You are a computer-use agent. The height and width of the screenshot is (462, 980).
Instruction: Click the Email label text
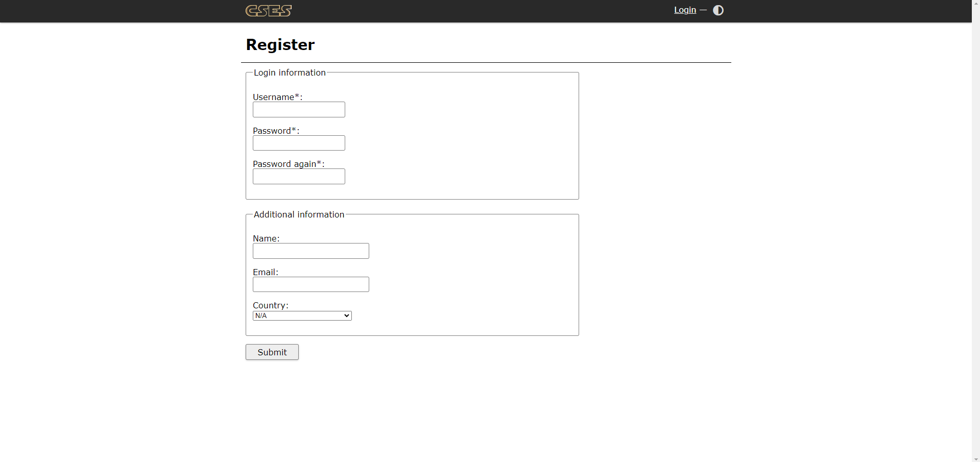point(265,273)
